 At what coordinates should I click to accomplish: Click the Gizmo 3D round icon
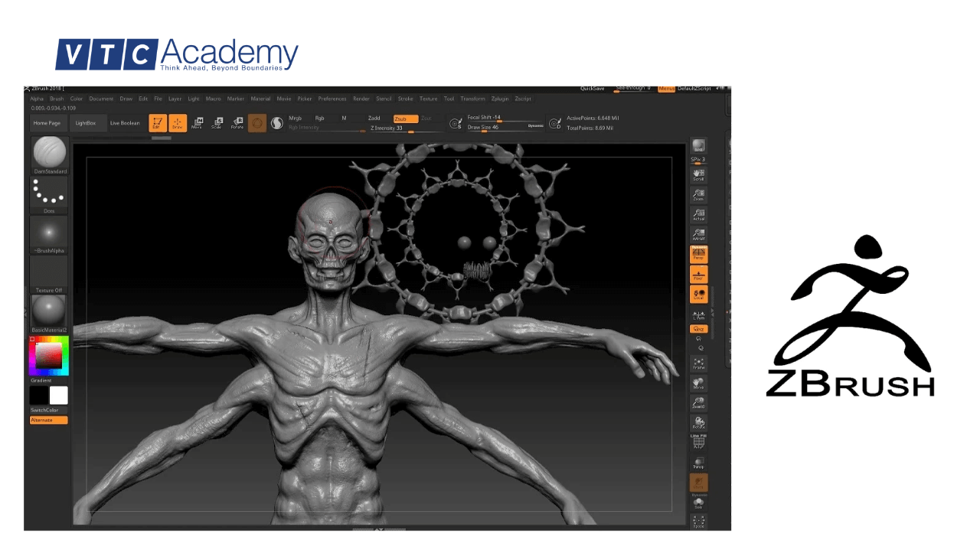[x=257, y=123]
